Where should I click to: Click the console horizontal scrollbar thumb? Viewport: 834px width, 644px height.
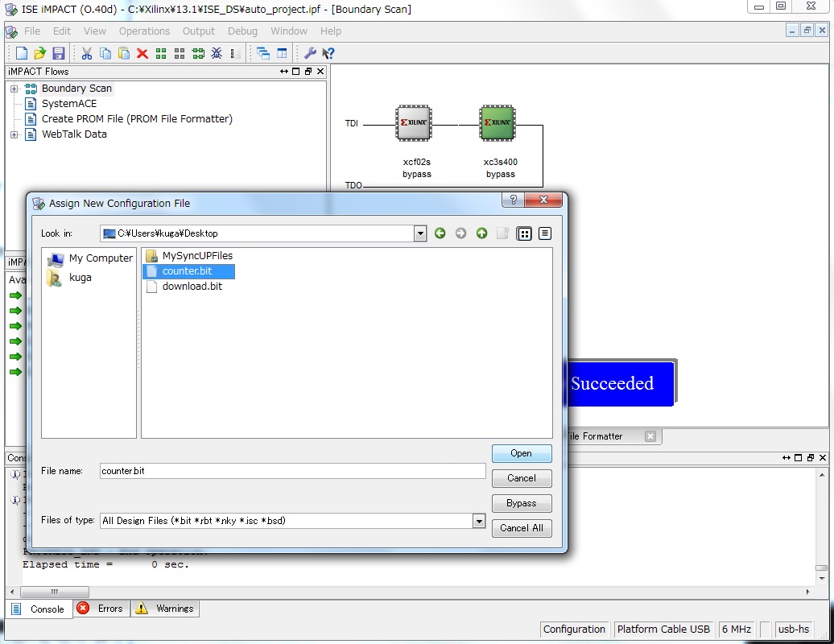(x=54, y=592)
